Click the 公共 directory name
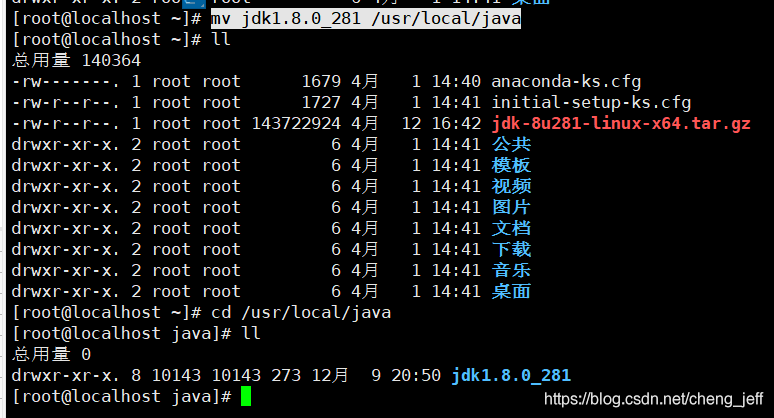 [x=511, y=144]
